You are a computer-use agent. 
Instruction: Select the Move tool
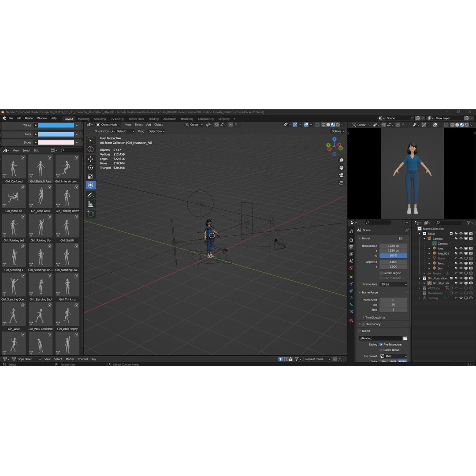(90, 159)
